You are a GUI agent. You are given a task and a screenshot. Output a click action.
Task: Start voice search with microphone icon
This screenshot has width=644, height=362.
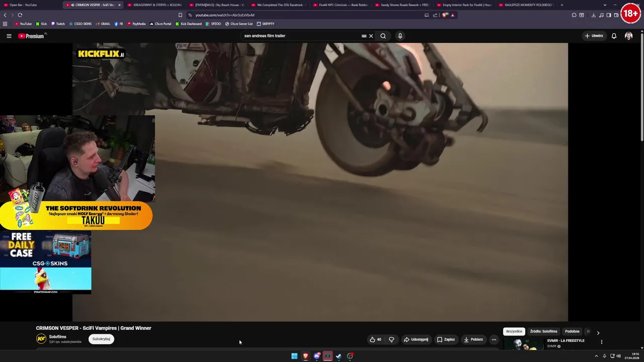[x=400, y=36]
